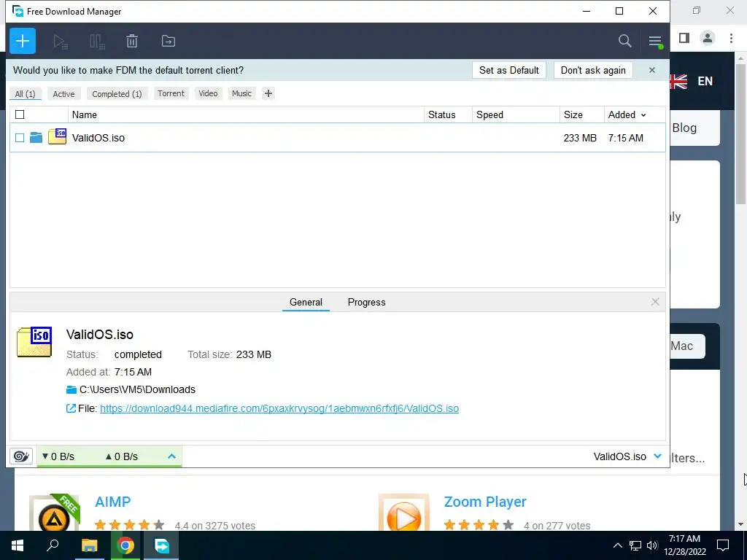Open Chrome's three-dot menu

pyautogui.click(x=731, y=38)
